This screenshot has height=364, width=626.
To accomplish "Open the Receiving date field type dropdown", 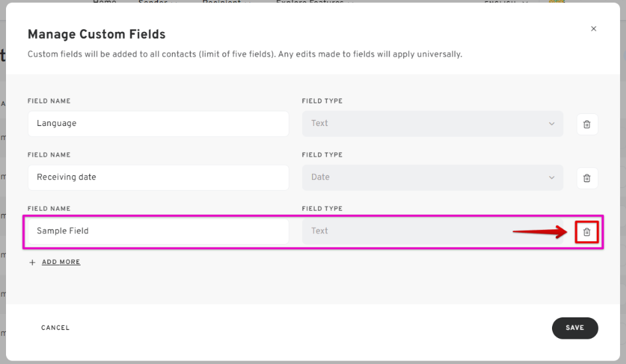I will (433, 177).
